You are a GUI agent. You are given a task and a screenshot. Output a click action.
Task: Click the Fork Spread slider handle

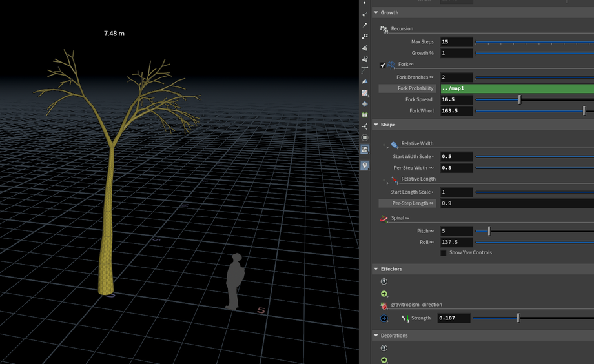point(520,100)
